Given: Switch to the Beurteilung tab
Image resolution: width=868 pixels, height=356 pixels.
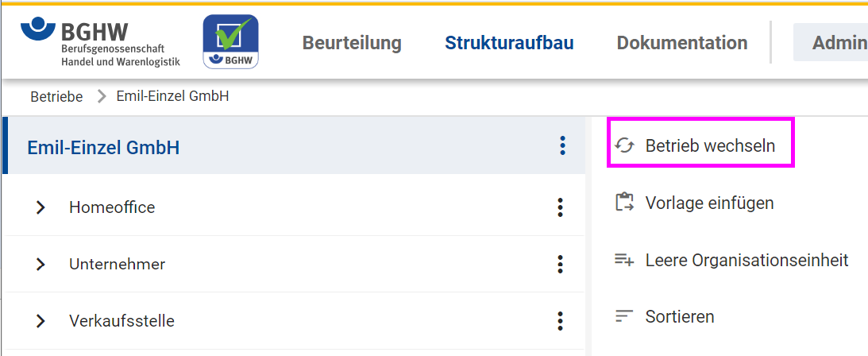Looking at the screenshot, I should [x=352, y=43].
